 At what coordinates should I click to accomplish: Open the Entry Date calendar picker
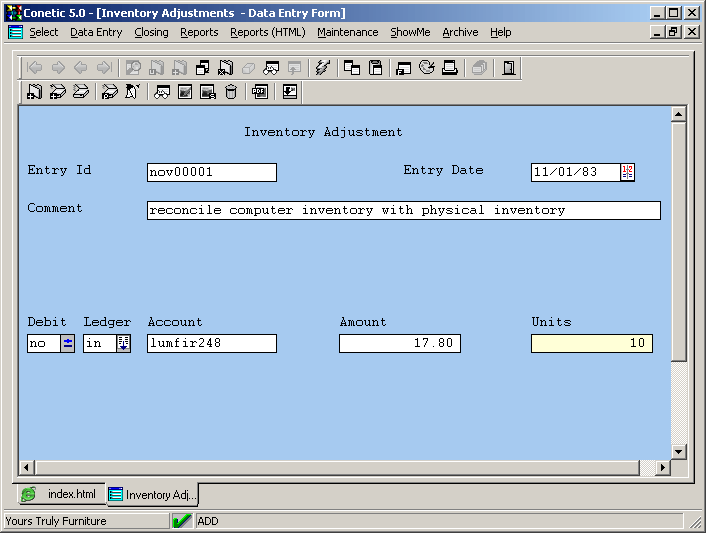pyautogui.click(x=627, y=172)
